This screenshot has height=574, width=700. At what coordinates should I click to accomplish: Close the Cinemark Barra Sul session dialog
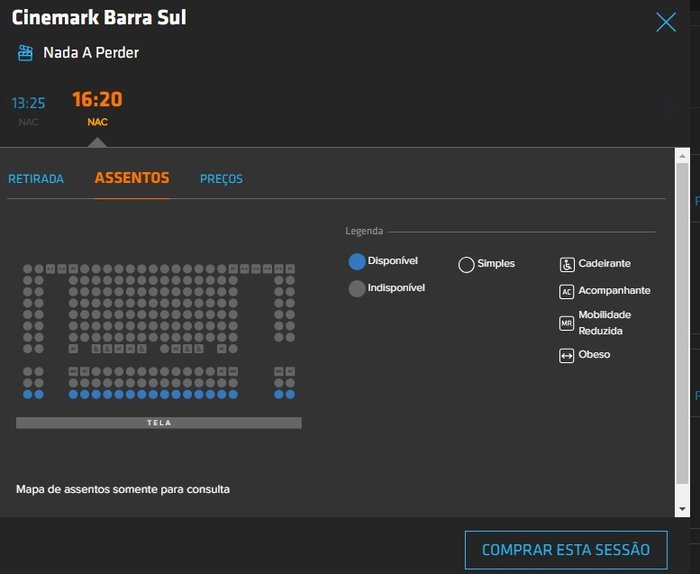click(666, 22)
